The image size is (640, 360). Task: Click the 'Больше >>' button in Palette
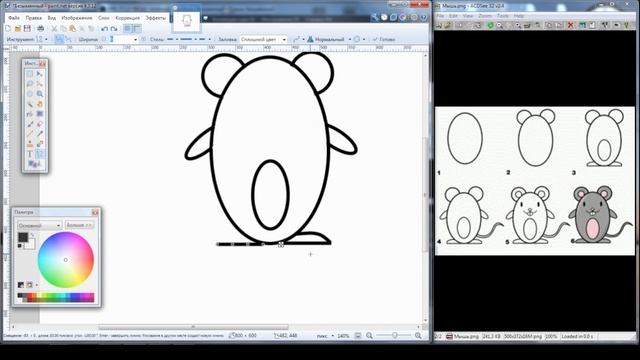pyautogui.click(x=79, y=225)
